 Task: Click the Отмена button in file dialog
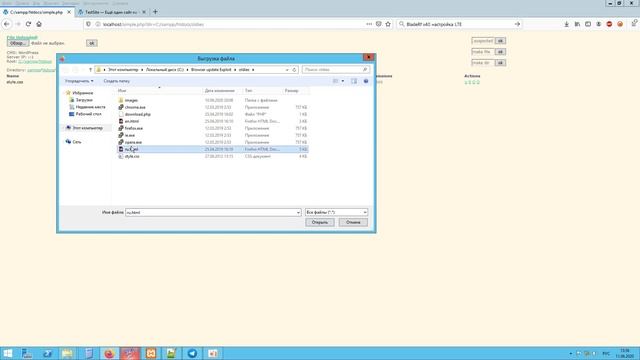pos(353,222)
